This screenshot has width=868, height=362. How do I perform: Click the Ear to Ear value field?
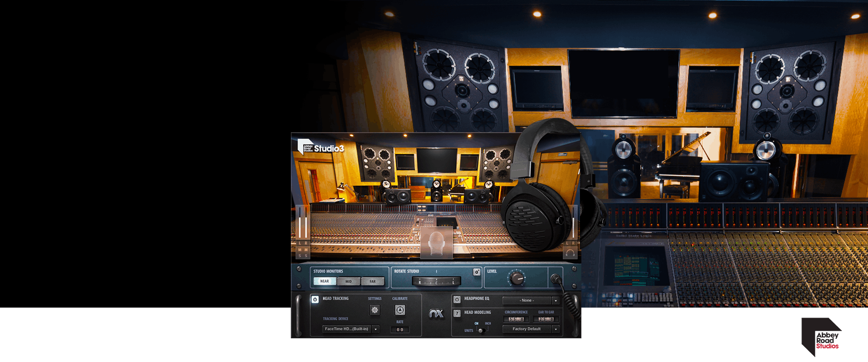point(546,319)
